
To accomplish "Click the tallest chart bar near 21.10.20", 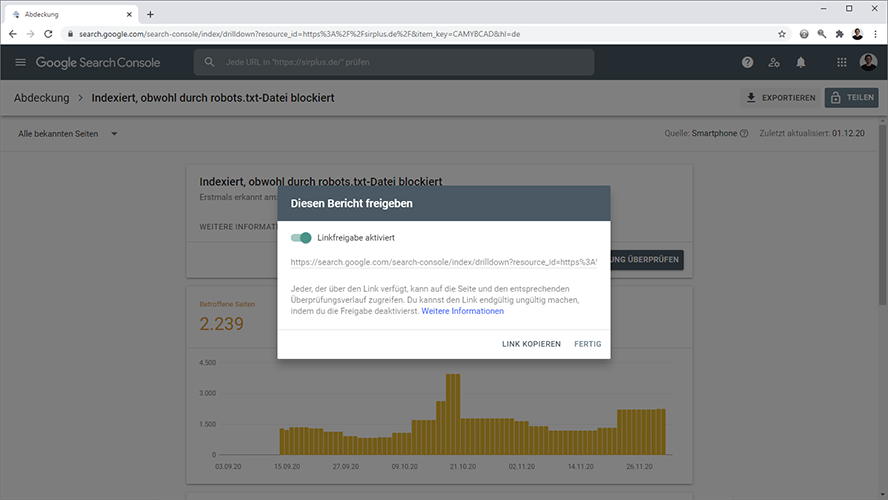I will point(452,414).
